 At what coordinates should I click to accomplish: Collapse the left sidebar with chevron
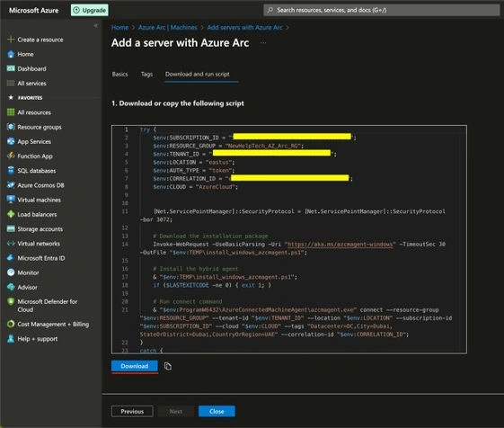tap(95, 25)
